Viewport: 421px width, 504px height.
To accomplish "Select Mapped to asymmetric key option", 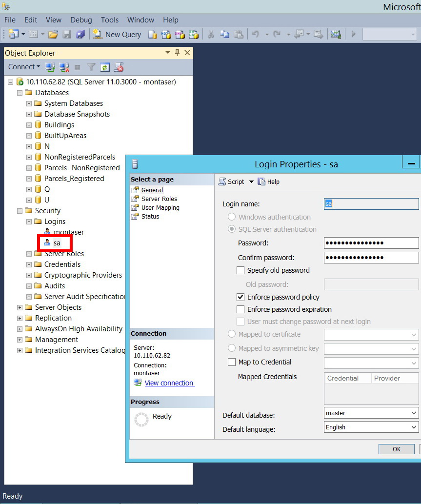I will point(232,348).
